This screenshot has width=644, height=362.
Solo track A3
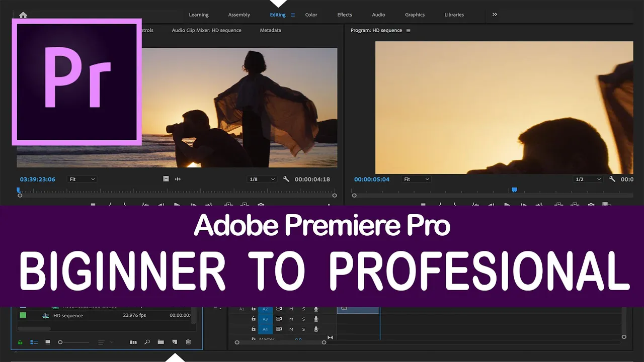303,319
